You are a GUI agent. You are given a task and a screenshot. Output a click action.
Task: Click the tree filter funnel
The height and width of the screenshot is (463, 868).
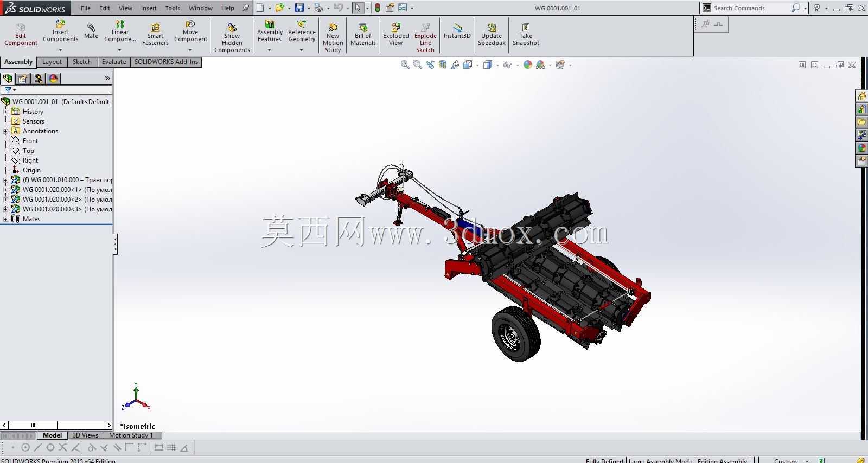[8, 90]
